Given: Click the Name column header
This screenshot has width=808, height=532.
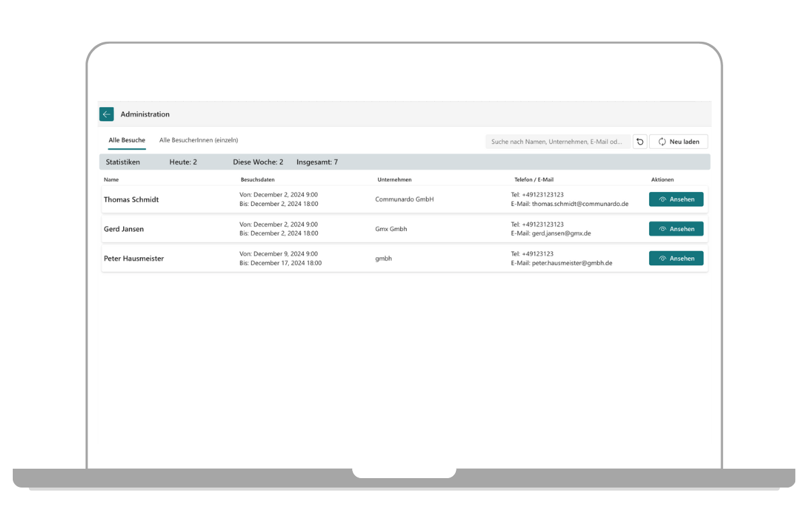Looking at the screenshot, I should pyautogui.click(x=111, y=180).
